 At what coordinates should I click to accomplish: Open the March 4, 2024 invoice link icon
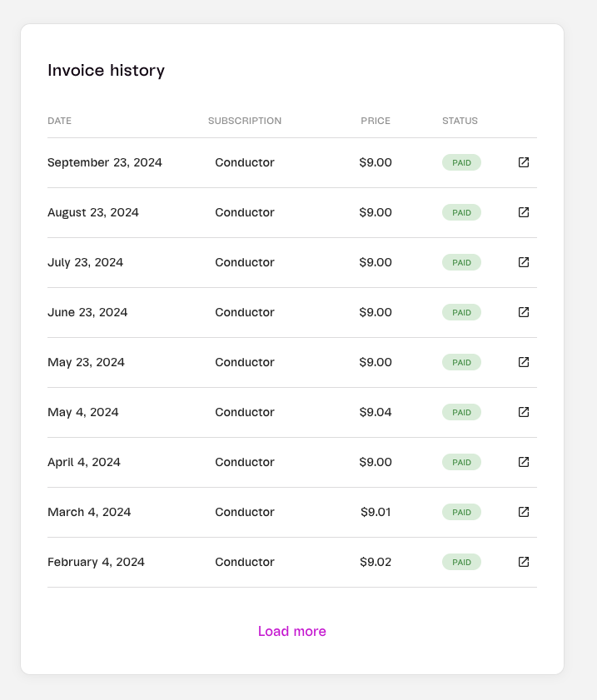point(524,512)
